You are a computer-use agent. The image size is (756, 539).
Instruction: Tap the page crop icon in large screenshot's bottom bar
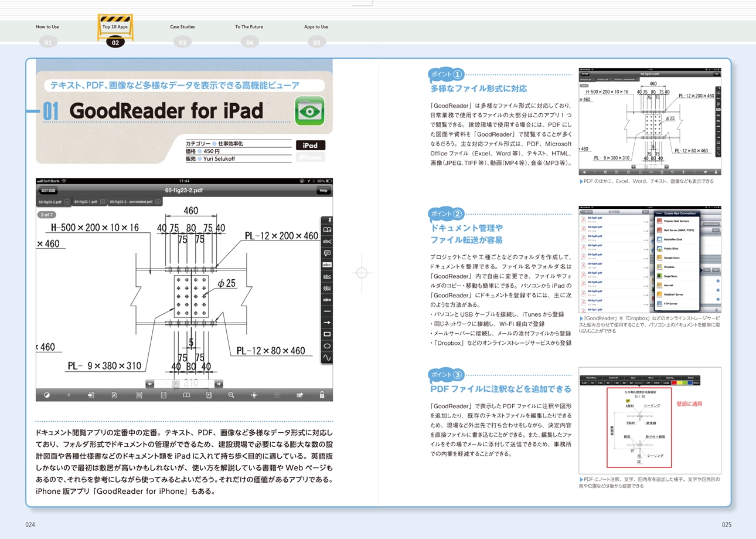(x=209, y=395)
